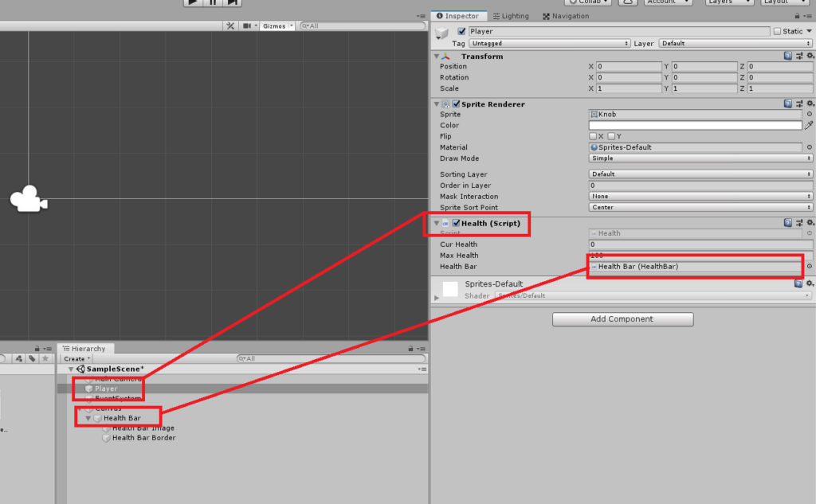Switch to the Navigation tab
This screenshot has width=816, height=504.
(565, 16)
